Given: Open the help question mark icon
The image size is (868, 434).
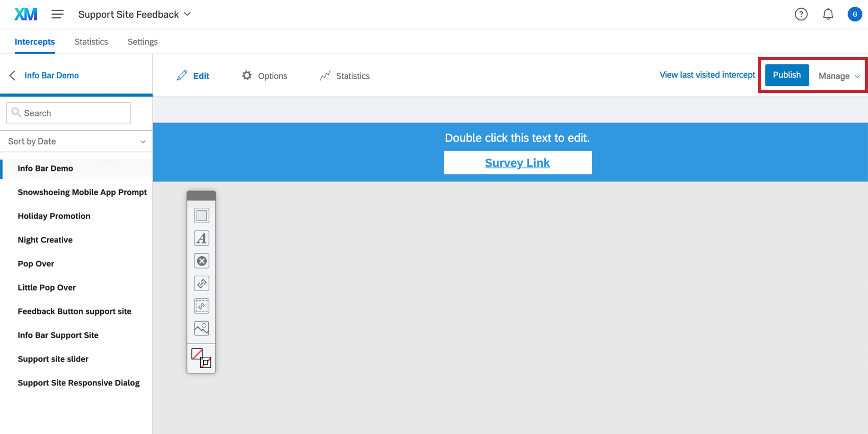Looking at the screenshot, I should [x=801, y=14].
